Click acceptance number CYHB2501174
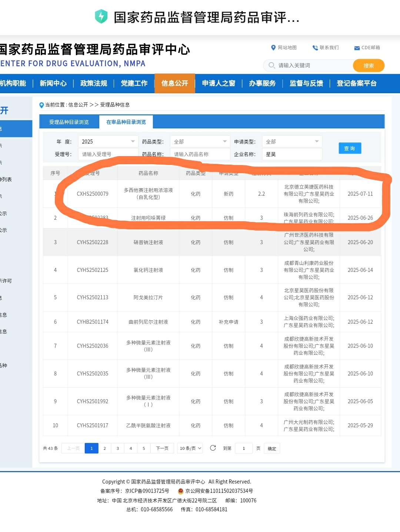The image size is (400, 532). point(93,322)
